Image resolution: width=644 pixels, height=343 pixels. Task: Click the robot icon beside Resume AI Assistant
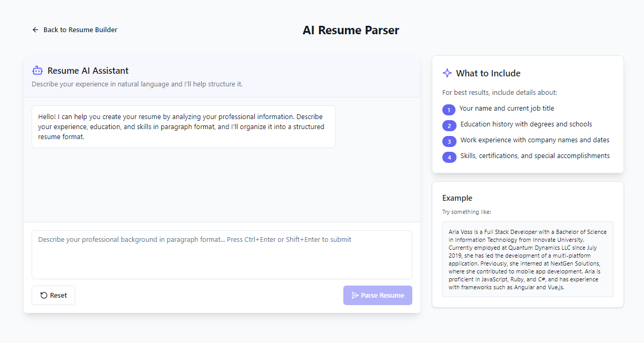[37, 70]
